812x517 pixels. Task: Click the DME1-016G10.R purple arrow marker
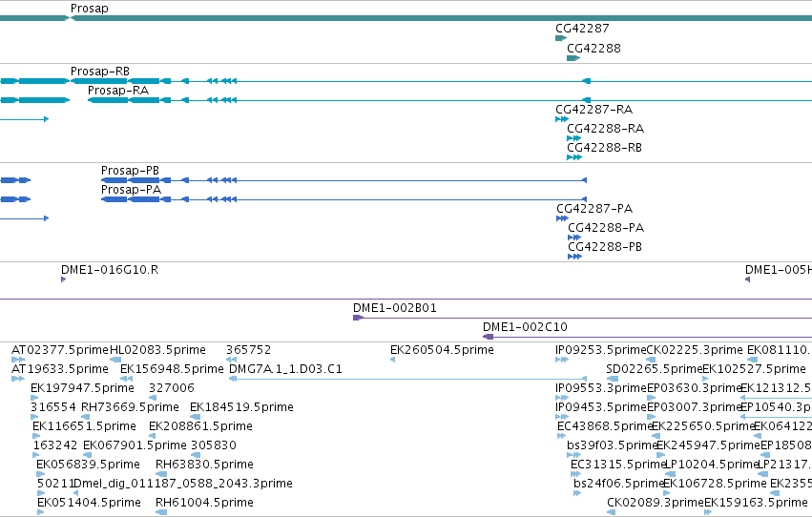[63, 279]
